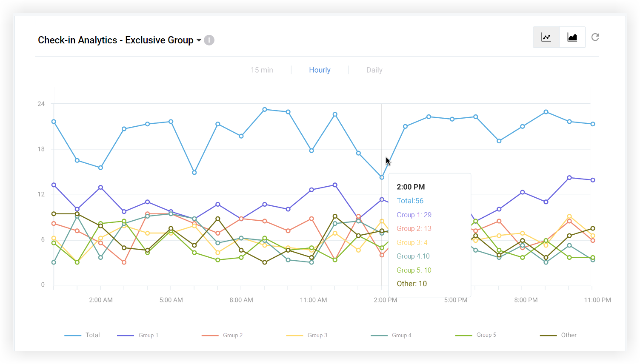The height and width of the screenshot is (364, 640).
Task: Click the 8:00 AM axis label
Action: click(x=241, y=300)
